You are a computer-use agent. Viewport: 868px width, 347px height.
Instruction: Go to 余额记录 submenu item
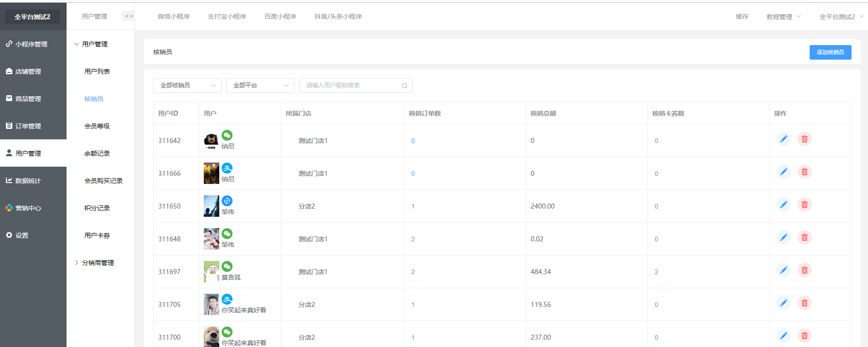(97, 153)
